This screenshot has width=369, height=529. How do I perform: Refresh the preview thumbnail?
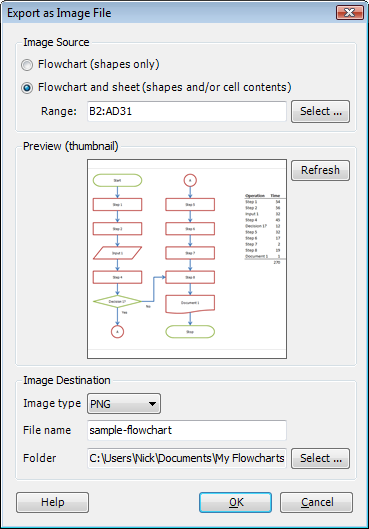click(x=320, y=170)
